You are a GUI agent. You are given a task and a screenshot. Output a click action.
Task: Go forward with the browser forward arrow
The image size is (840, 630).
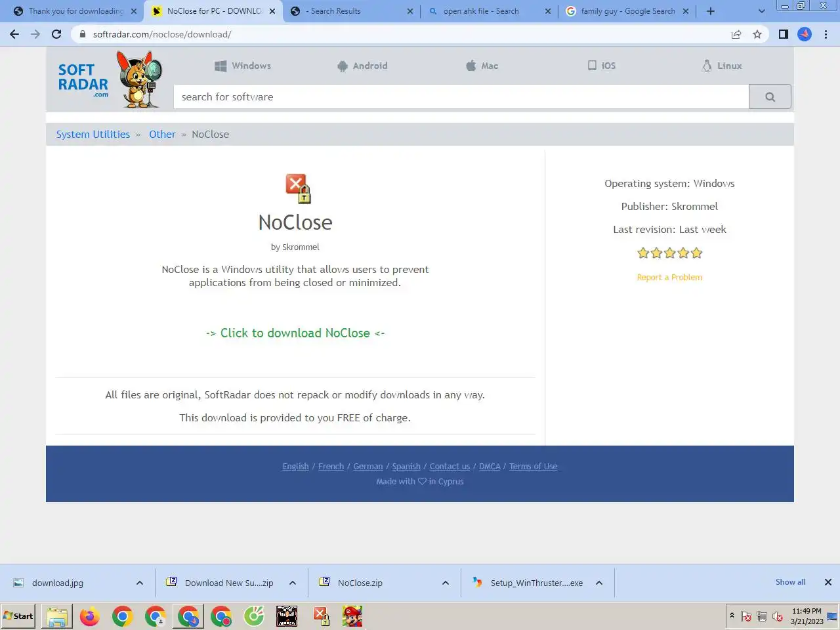click(x=35, y=34)
